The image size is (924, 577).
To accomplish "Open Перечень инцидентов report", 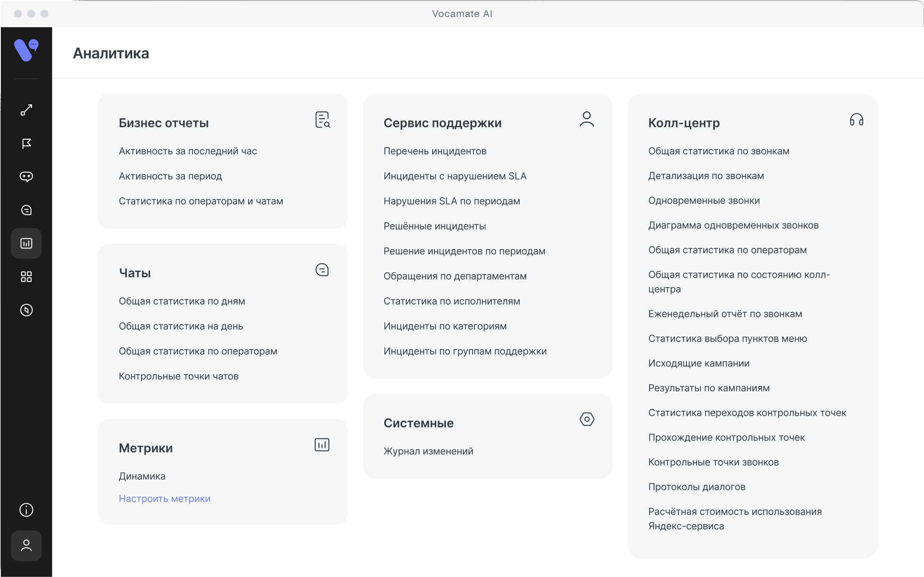I will click(x=435, y=151).
